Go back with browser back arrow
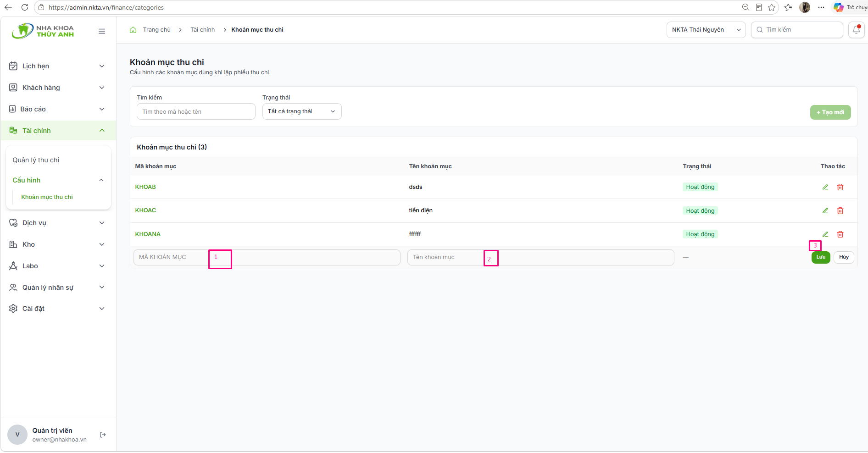868x453 pixels. pos(8,7)
